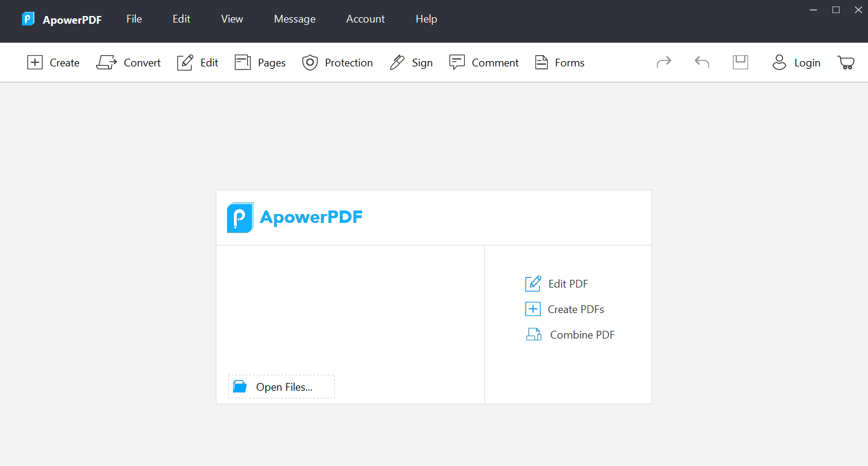Click the Login text label
This screenshot has width=868, height=466.
pyautogui.click(x=808, y=63)
